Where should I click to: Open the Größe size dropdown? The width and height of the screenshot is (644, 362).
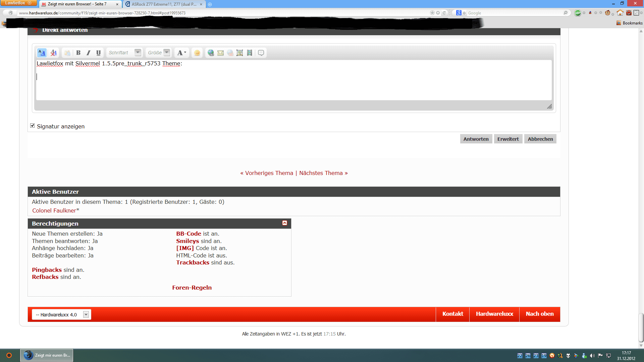tap(167, 52)
